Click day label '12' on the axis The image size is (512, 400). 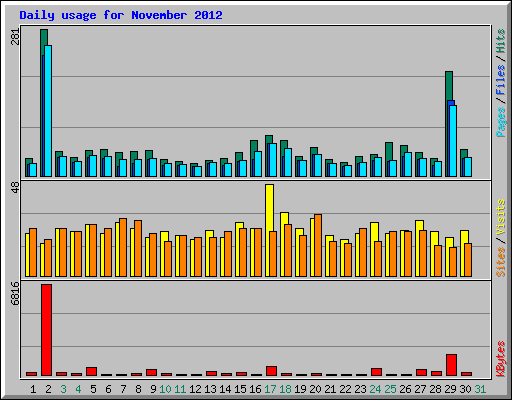(195, 389)
